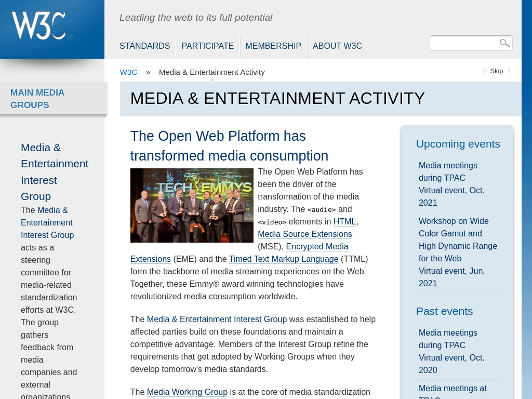
Task: Open the STANDARDS menu
Action: [144, 46]
